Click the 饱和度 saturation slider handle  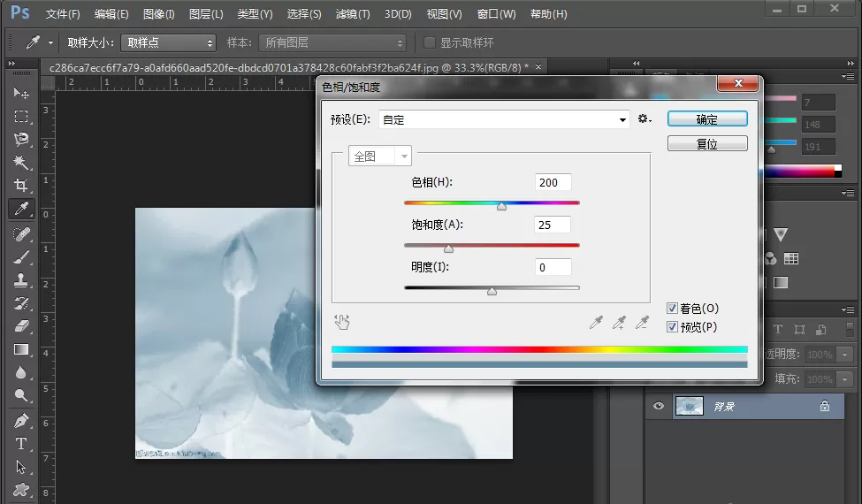point(448,249)
